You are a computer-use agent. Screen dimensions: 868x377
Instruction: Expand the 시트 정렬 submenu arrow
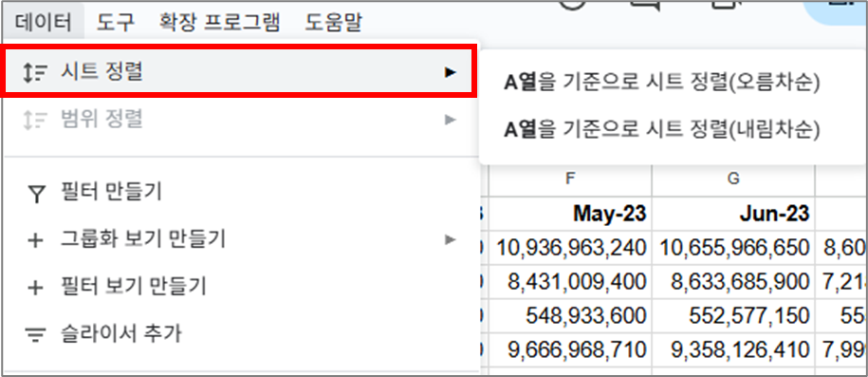pos(451,72)
